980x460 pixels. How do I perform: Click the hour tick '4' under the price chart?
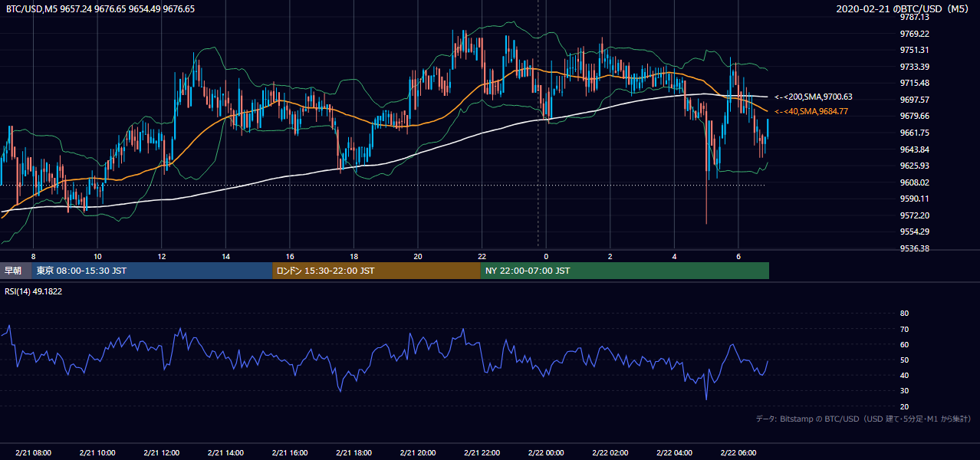674,256
